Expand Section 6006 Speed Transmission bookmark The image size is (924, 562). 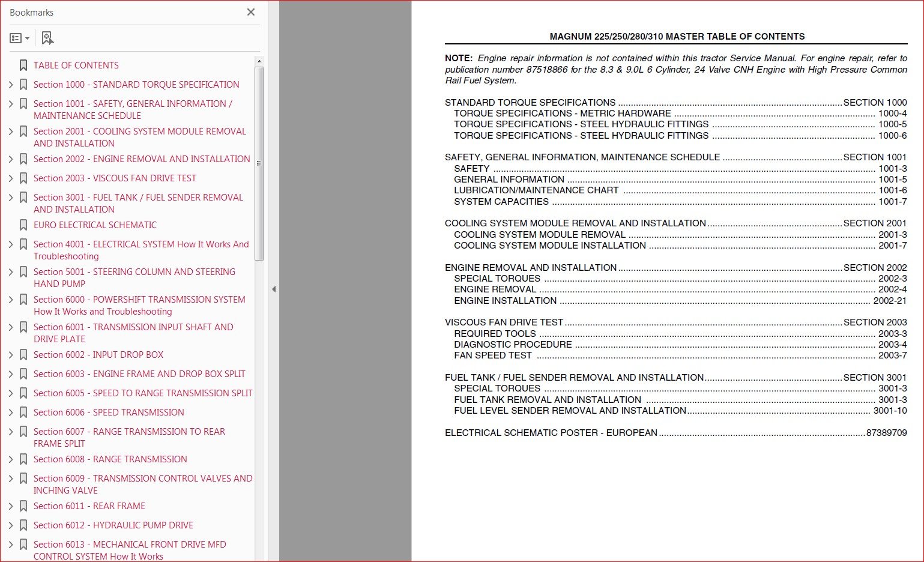(x=11, y=412)
